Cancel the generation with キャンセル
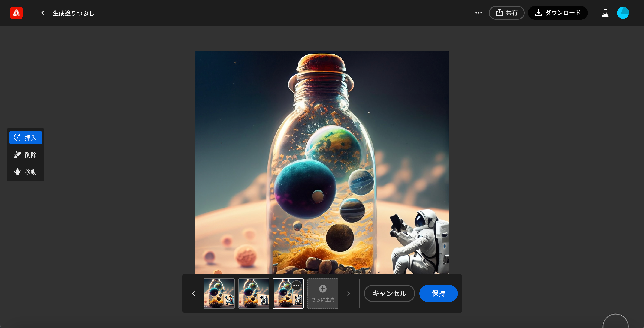 389,293
